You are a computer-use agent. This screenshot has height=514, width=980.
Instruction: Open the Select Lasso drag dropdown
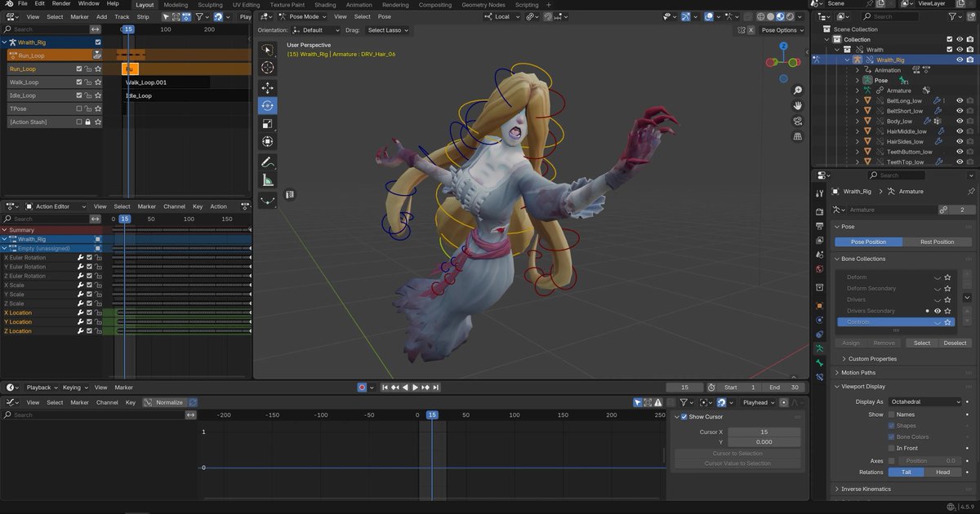[387, 30]
